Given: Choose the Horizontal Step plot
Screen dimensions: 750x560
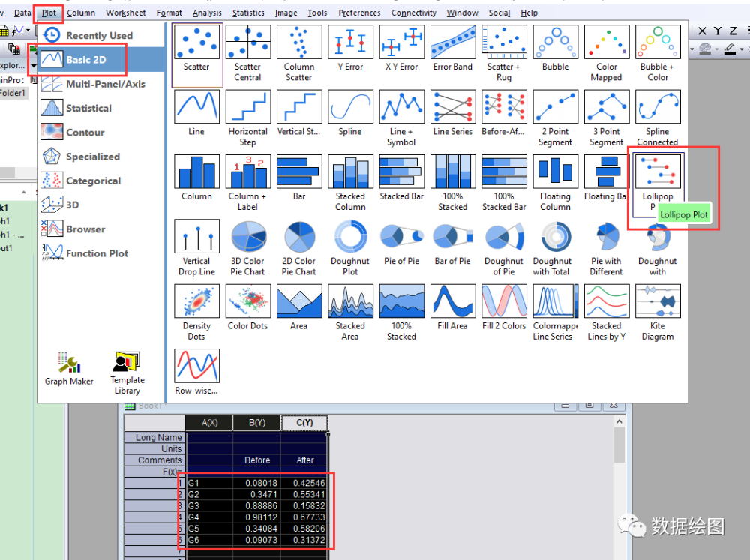Looking at the screenshot, I should pyautogui.click(x=247, y=106).
